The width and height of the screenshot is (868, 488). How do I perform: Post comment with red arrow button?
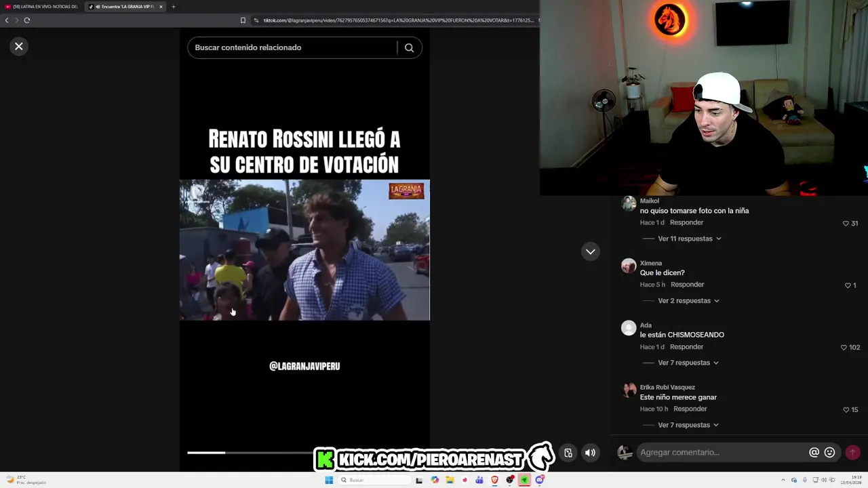click(x=852, y=452)
